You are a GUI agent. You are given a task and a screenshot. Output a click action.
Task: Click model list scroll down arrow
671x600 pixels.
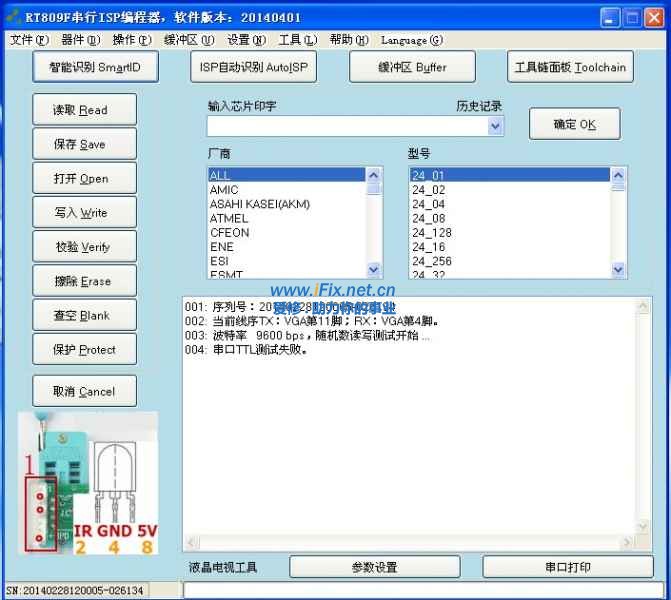[x=618, y=270]
